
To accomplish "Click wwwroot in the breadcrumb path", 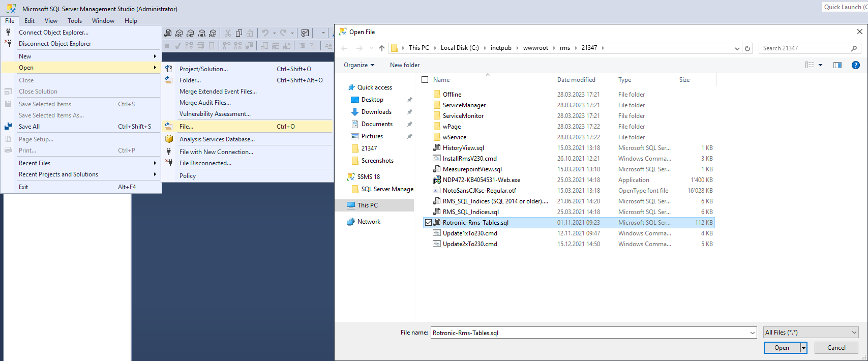I will tap(535, 48).
